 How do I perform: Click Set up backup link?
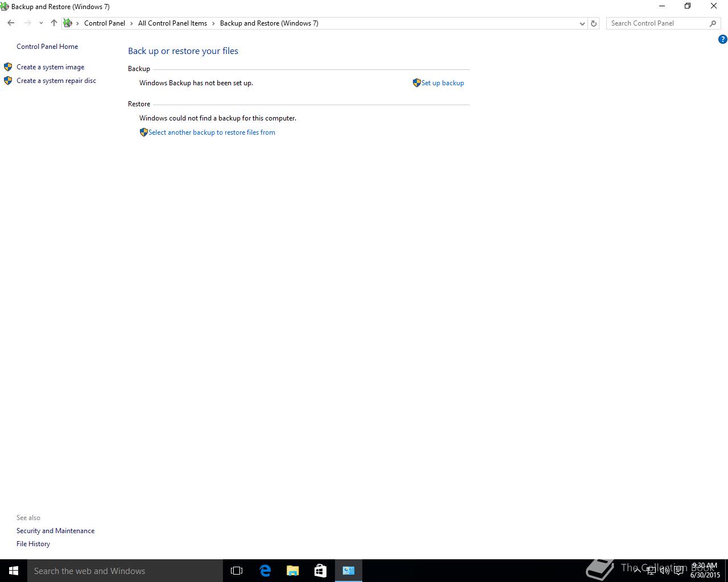[x=442, y=83]
